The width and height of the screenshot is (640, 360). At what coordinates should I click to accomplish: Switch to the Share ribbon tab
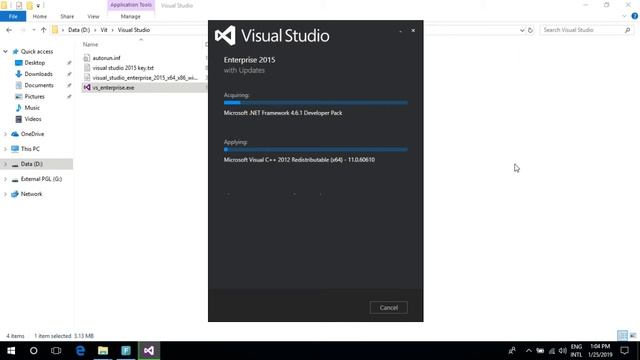(67, 16)
